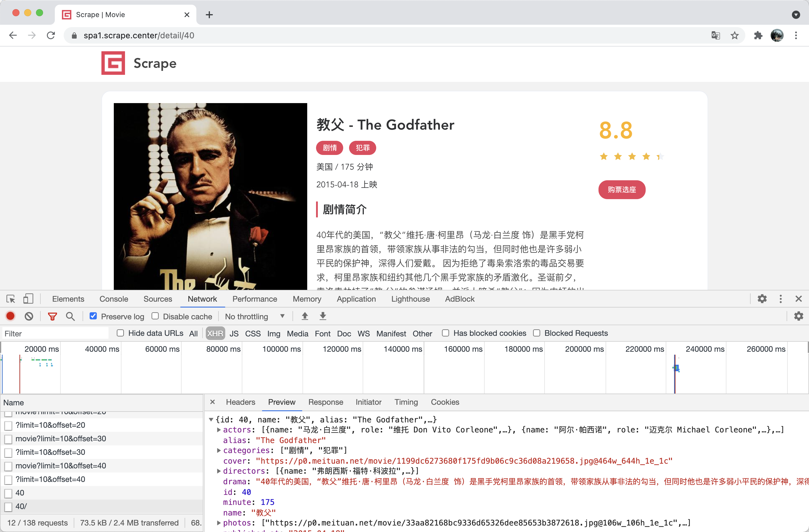
Task: Switch to the Console tab
Action: coord(114,299)
